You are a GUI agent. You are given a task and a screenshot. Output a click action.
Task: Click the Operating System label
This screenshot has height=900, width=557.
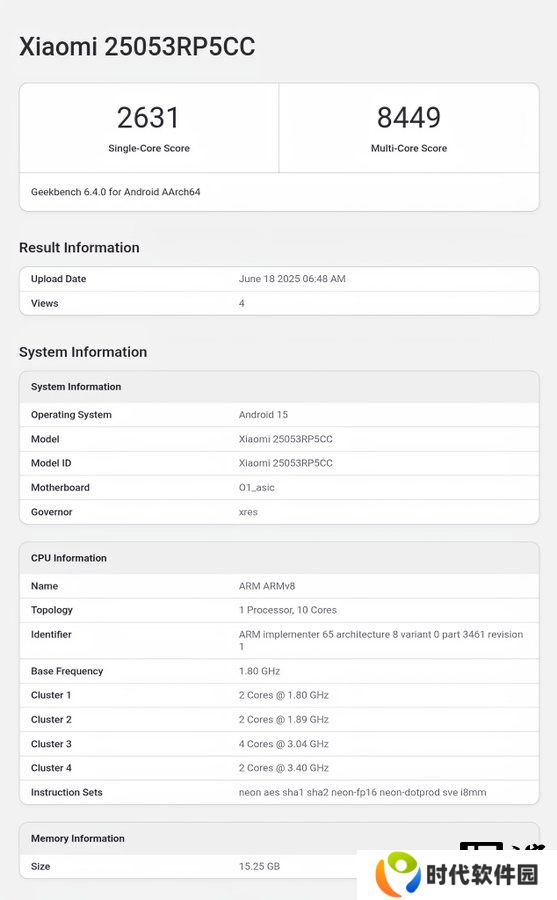click(71, 414)
